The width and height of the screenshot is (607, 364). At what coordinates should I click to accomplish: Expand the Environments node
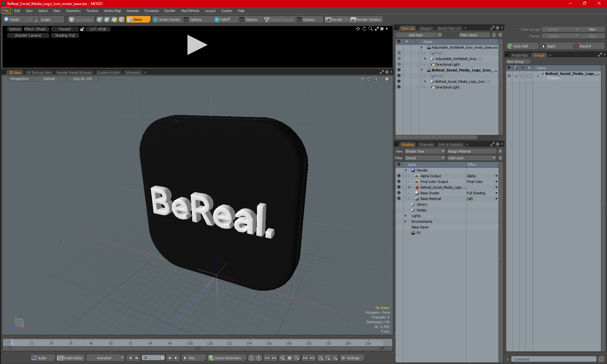(406, 221)
